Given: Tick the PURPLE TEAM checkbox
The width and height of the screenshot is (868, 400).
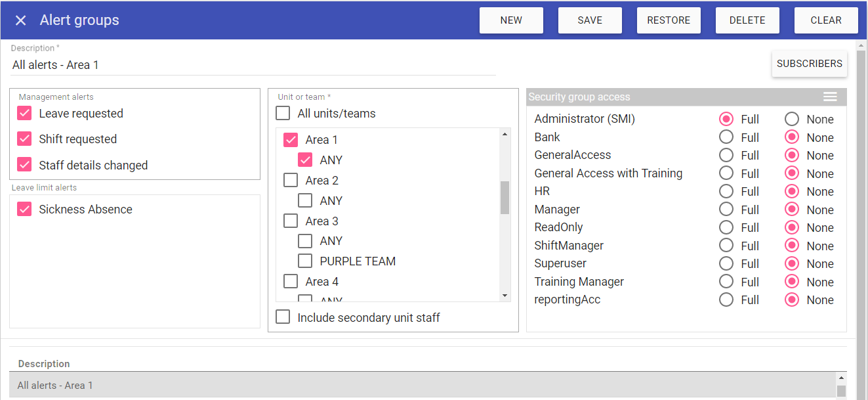Looking at the screenshot, I should tap(305, 261).
